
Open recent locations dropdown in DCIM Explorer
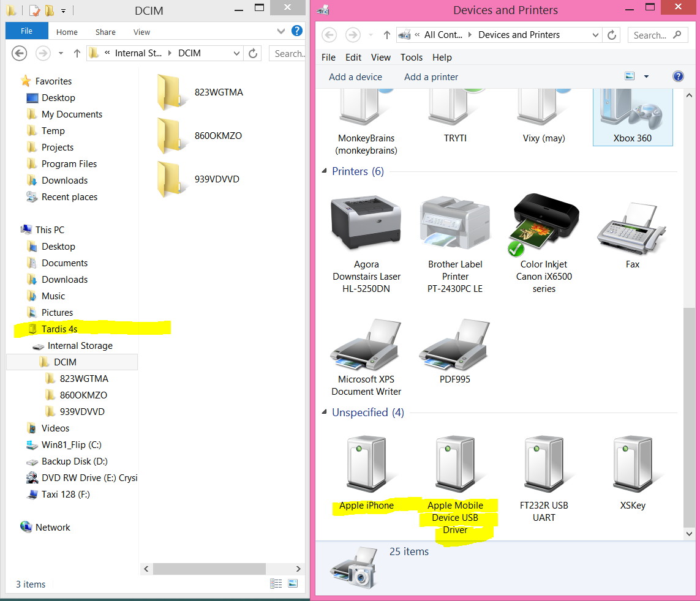(x=61, y=53)
